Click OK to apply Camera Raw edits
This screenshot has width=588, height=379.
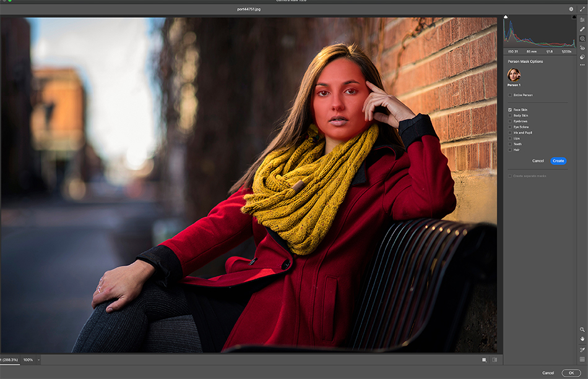(571, 373)
